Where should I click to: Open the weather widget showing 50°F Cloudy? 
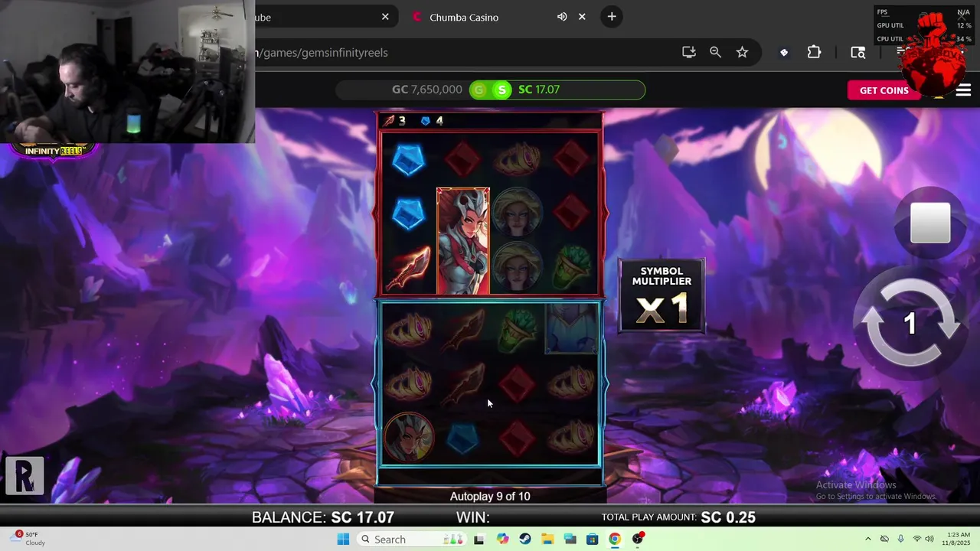[26, 539]
